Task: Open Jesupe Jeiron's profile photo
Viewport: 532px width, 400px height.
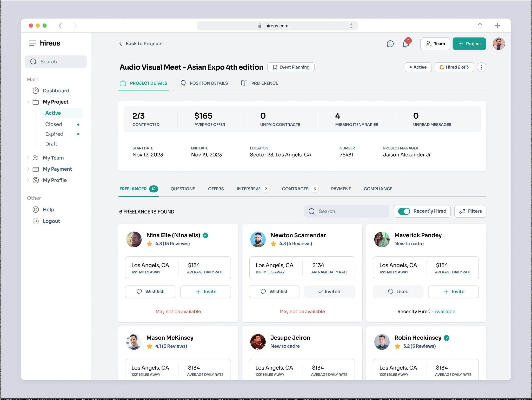Action: point(258,342)
